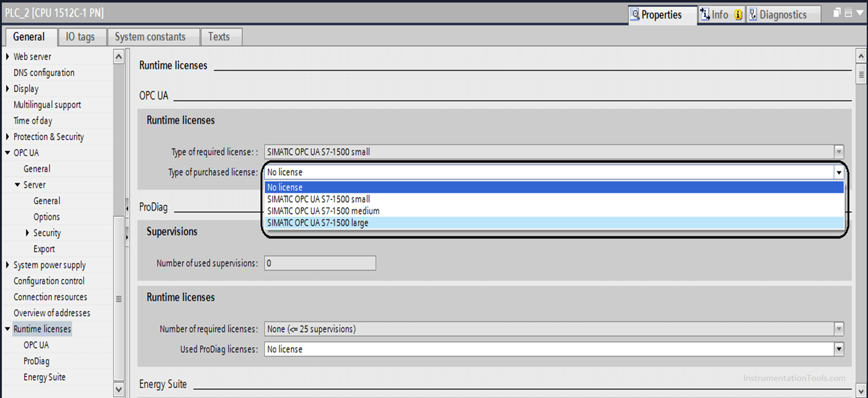
Task: Open the Info tab
Action: [x=721, y=15]
